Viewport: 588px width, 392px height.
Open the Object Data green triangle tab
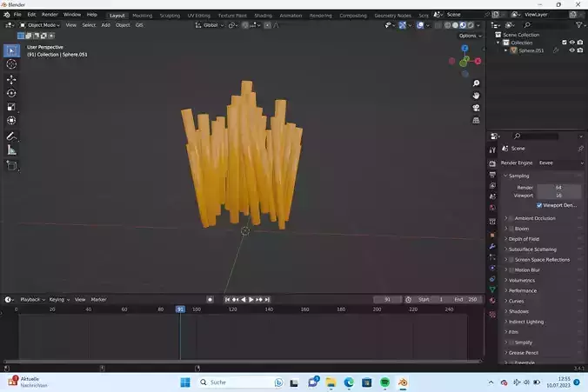[x=492, y=289]
